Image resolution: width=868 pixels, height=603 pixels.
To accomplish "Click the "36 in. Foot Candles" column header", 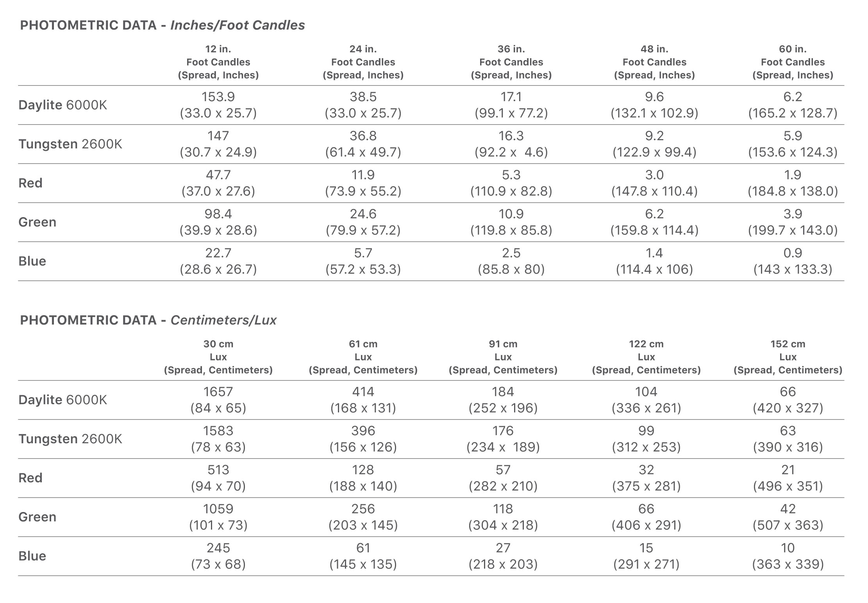I will pyautogui.click(x=511, y=62).
